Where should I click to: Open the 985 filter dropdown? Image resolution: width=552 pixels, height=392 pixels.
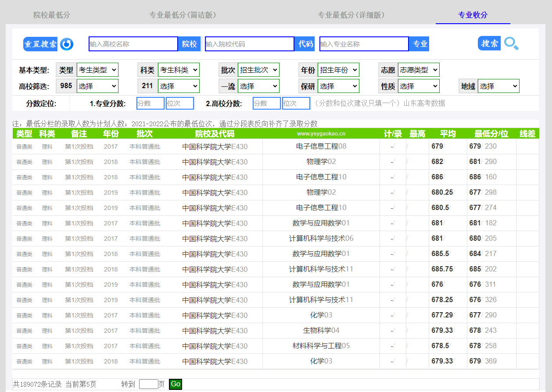97,86
